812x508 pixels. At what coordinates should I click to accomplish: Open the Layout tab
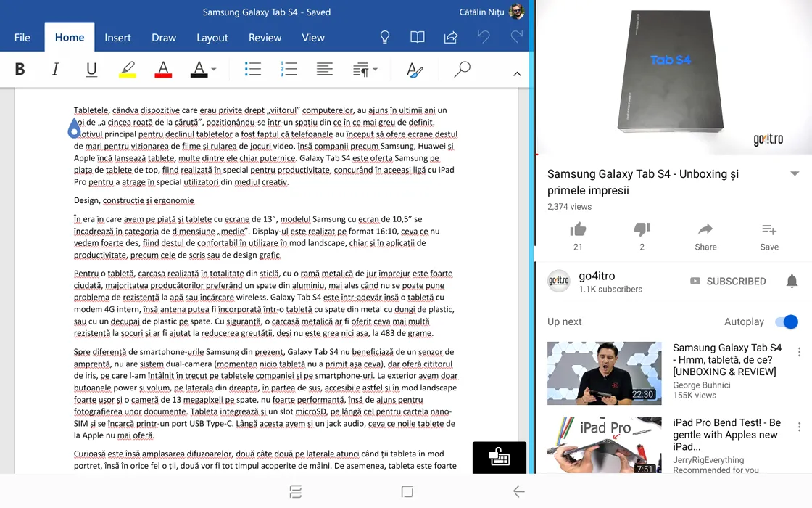coord(212,38)
